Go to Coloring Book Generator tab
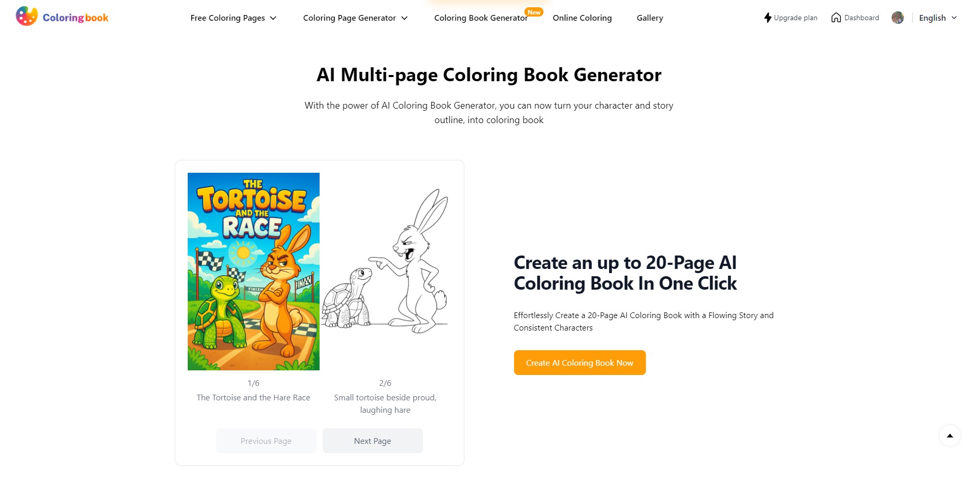Screen dimensions: 980x495 coord(481,18)
